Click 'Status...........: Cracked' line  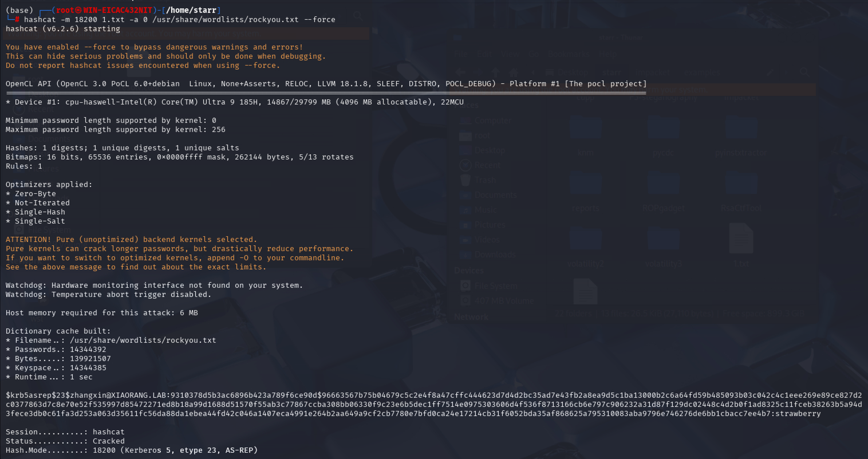pos(65,441)
